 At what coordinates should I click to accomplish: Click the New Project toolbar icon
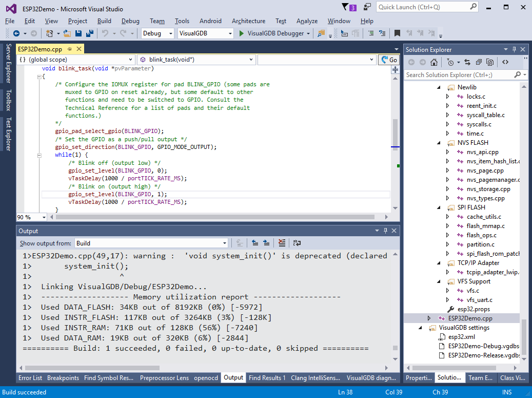pyautogui.click(x=50, y=33)
